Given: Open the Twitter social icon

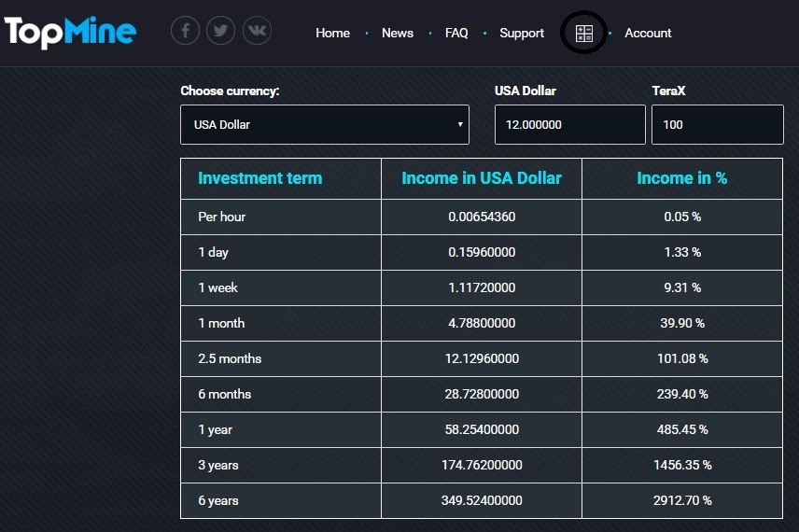Looking at the screenshot, I should click(x=220, y=31).
